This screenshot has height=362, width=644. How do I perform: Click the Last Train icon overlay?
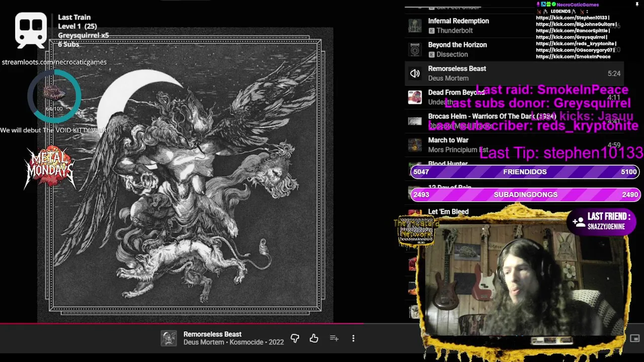pos(31,30)
